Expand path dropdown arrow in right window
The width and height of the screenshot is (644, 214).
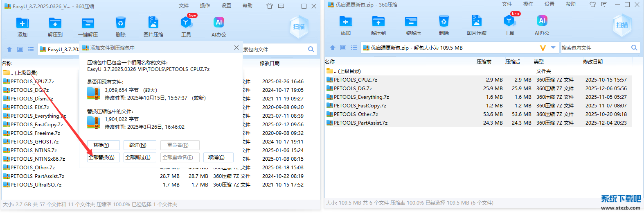pos(553,48)
